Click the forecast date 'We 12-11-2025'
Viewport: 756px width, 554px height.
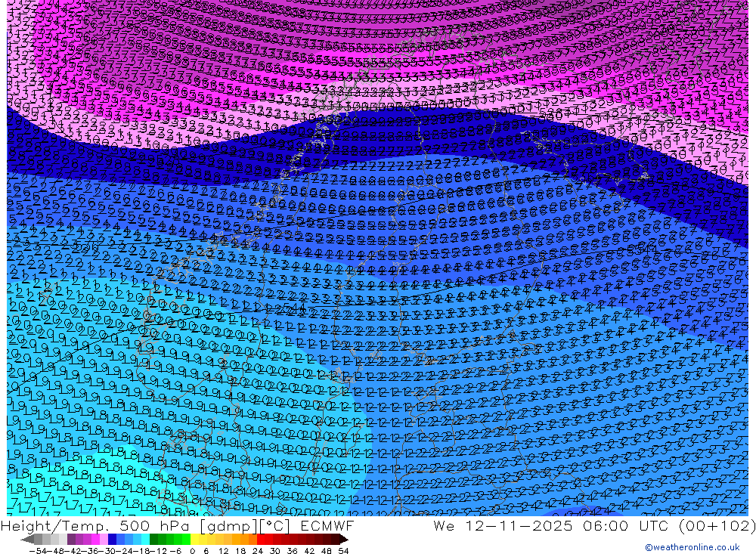click(x=503, y=525)
